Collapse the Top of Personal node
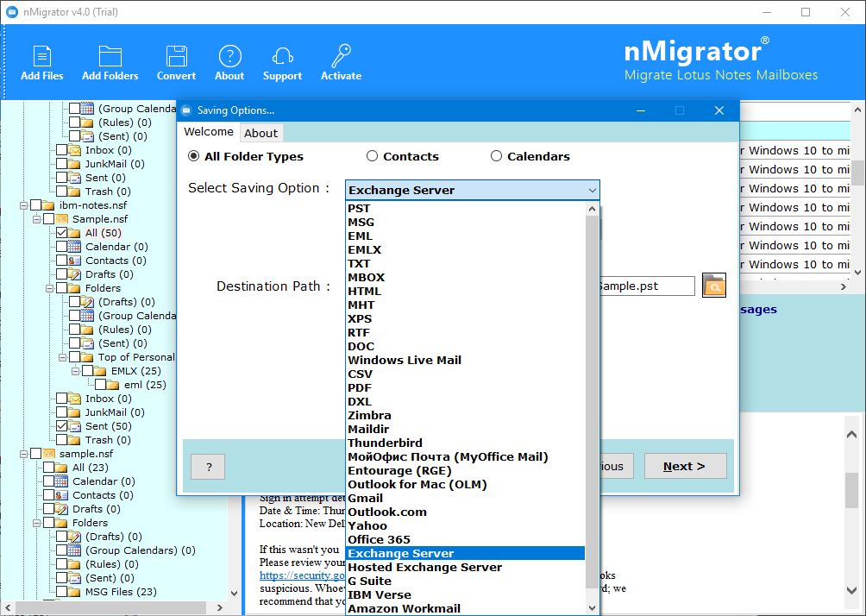The width and height of the screenshot is (866, 616). click(62, 357)
